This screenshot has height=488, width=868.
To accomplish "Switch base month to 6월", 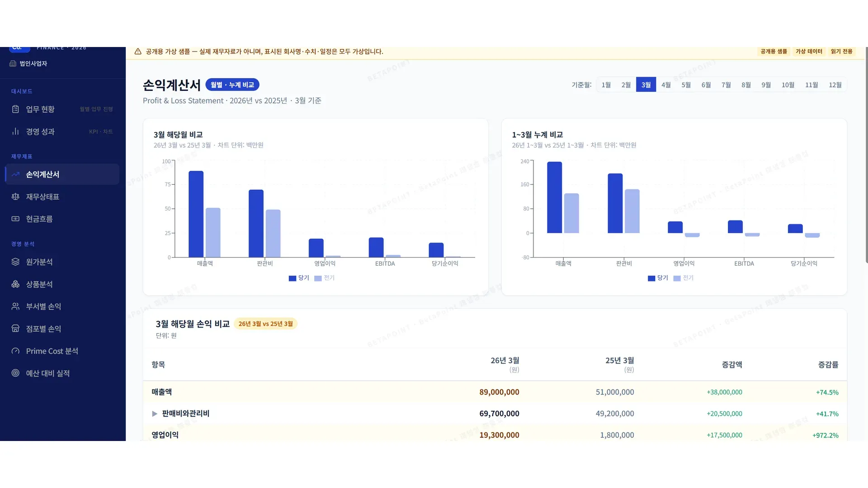I will click(x=706, y=85).
